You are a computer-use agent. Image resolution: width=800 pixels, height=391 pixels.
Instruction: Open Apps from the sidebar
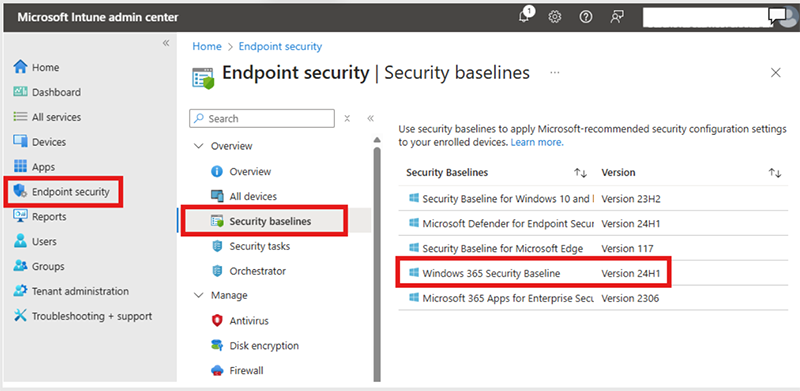tap(34, 167)
